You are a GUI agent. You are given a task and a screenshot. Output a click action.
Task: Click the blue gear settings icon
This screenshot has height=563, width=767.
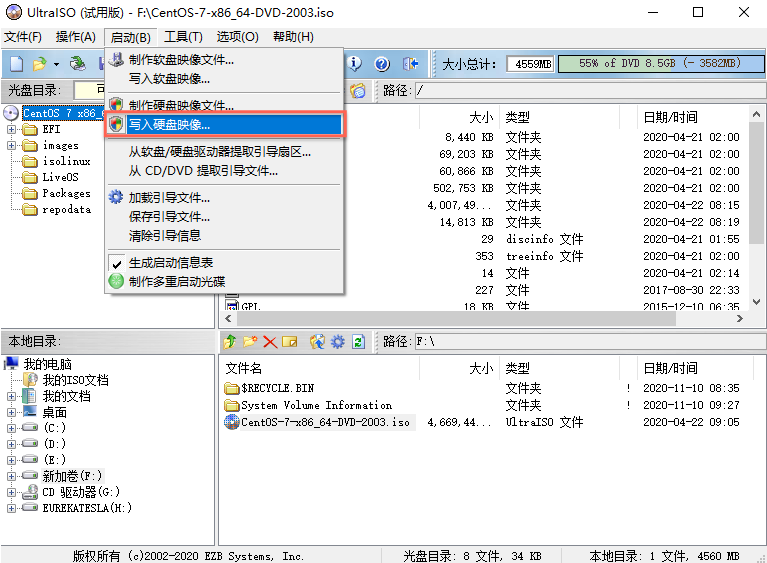338,341
